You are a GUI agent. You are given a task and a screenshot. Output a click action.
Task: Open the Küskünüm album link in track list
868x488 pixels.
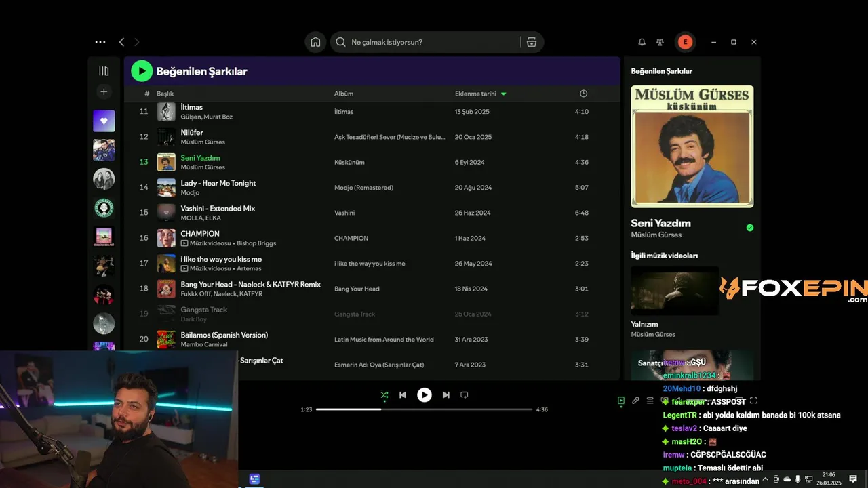tap(349, 163)
